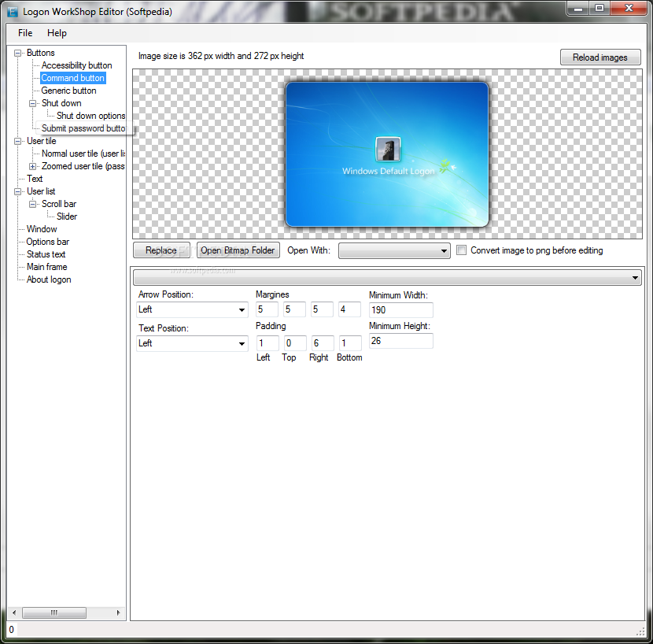Click Margines field showing 4
The image size is (653, 644).
(349, 309)
